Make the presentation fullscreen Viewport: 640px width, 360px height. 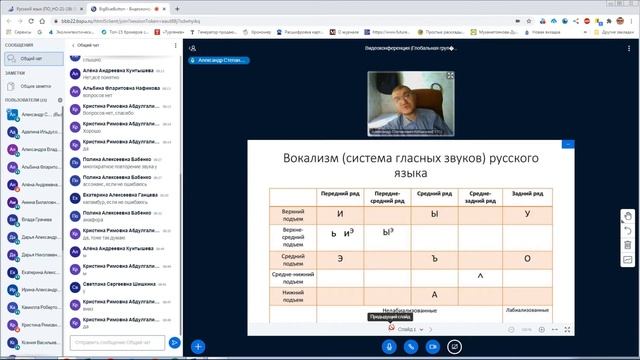click(567, 329)
